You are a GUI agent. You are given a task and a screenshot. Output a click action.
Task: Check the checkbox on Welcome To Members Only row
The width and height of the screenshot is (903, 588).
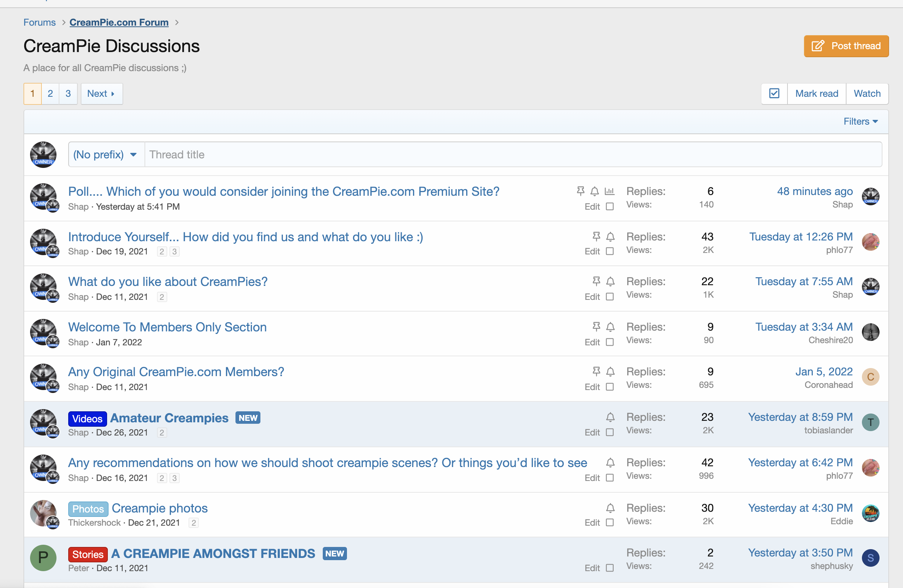[609, 342]
